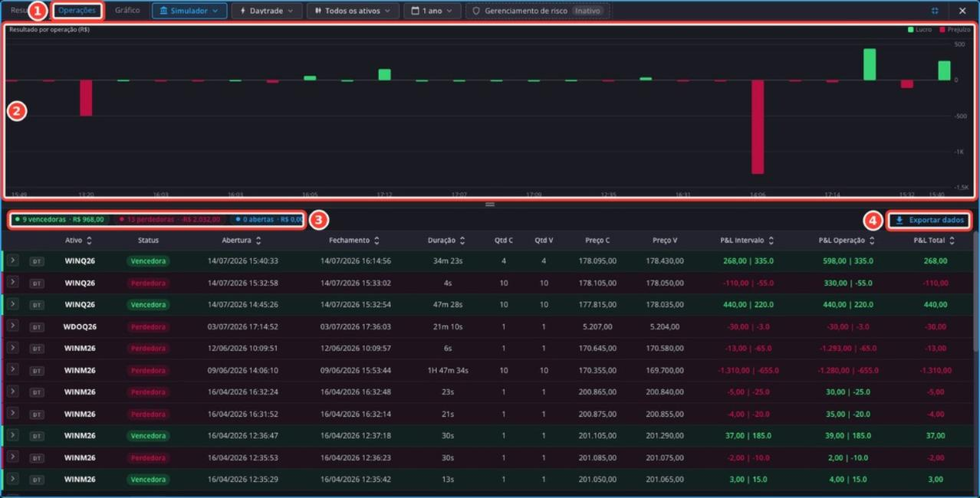Open the 1 ano period dropdown
The image size is (980, 498).
[x=432, y=11]
